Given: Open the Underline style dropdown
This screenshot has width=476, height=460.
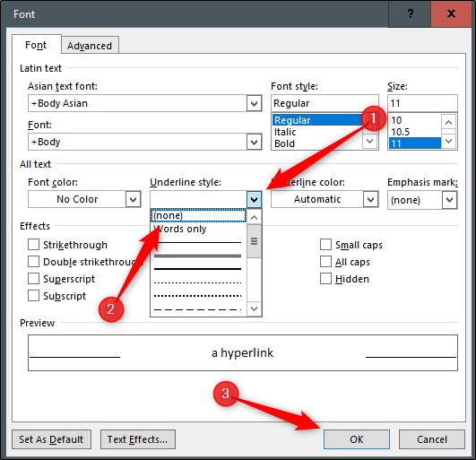Looking at the screenshot, I should (254, 199).
